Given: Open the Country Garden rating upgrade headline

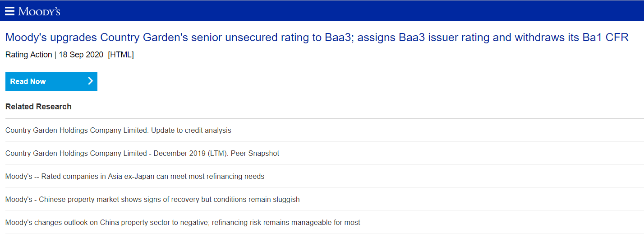Looking at the screenshot, I should pos(317,37).
